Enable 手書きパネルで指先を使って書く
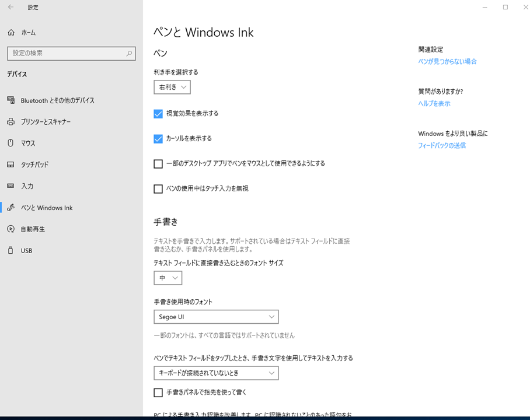 coord(158,393)
